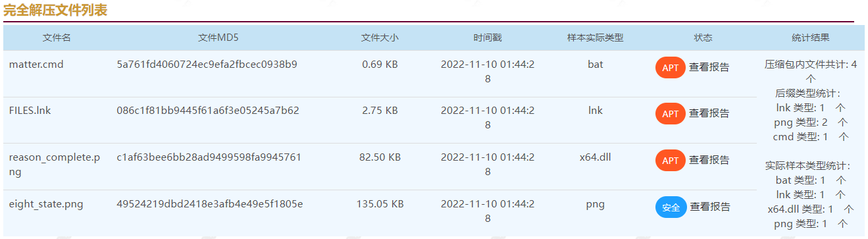Open 查看报告 for eight_state.png
The height and width of the screenshot is (239, 868).
coord(709,207)
